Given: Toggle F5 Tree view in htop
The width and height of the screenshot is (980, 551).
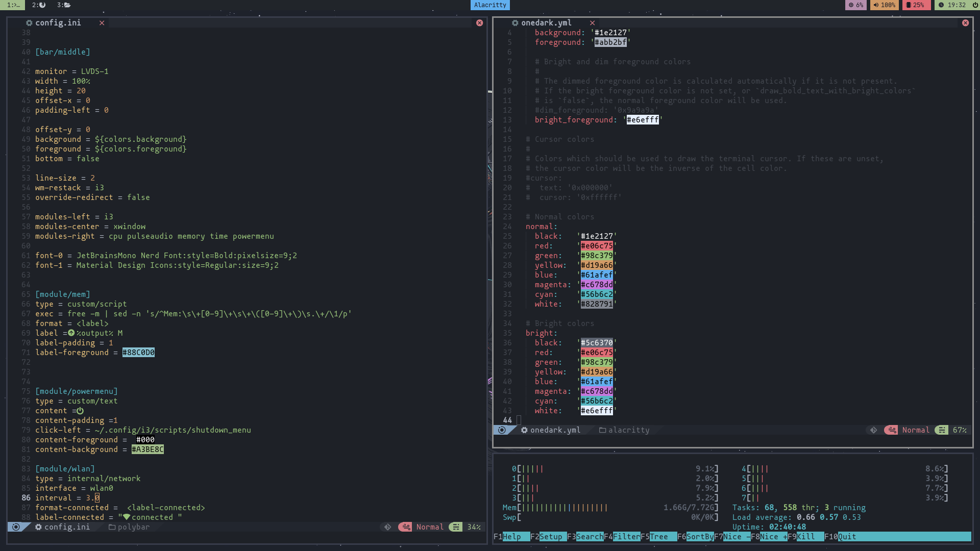Looking at the screenshot, I should 658,537.
